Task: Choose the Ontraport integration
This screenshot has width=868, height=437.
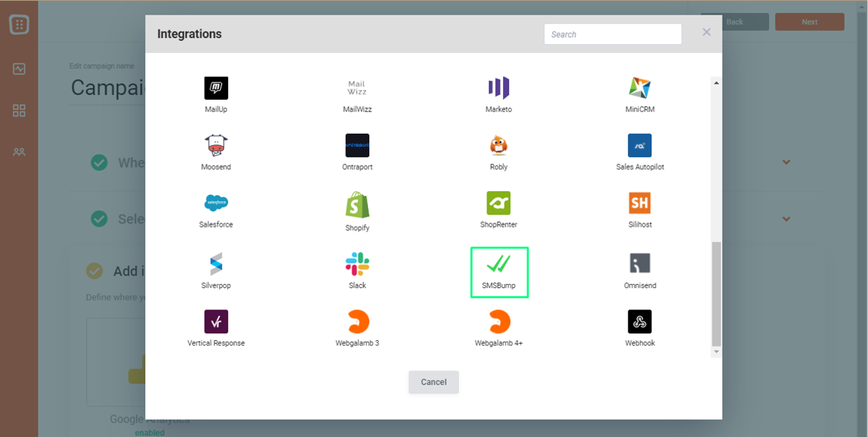Action: 357,152
